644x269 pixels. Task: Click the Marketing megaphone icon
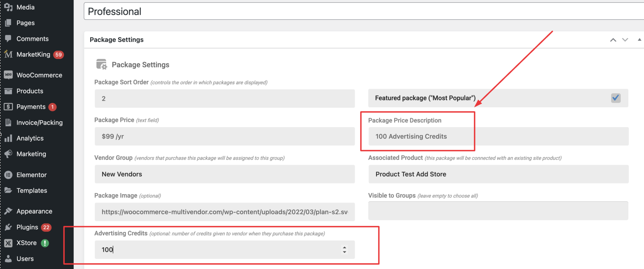point(8,154)
